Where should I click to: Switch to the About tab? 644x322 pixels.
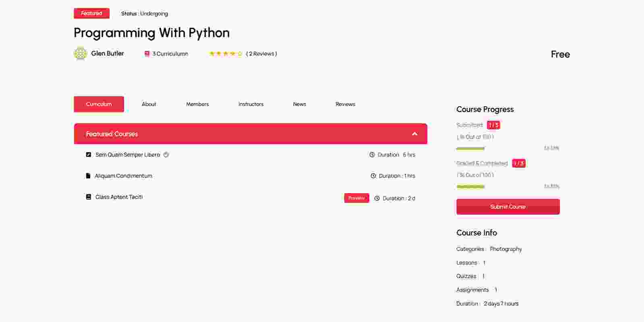[x=149, y=104]
